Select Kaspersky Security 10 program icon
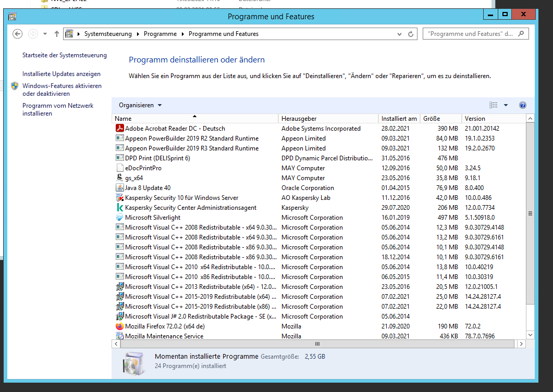Screen dimensions: 553x392 [x=119, y=198]
